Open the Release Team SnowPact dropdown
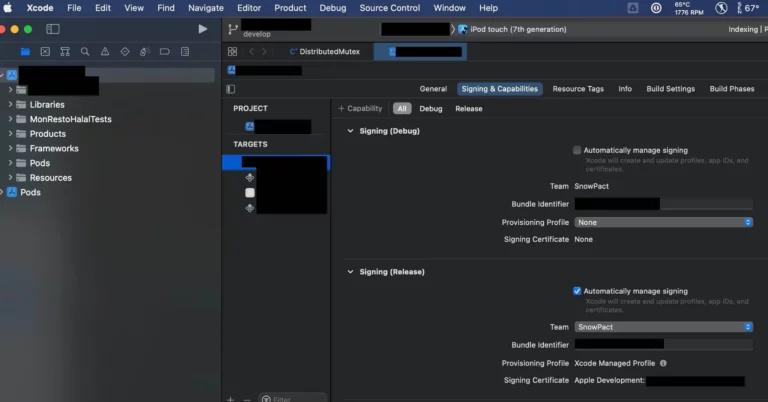 tap(663, 327)
